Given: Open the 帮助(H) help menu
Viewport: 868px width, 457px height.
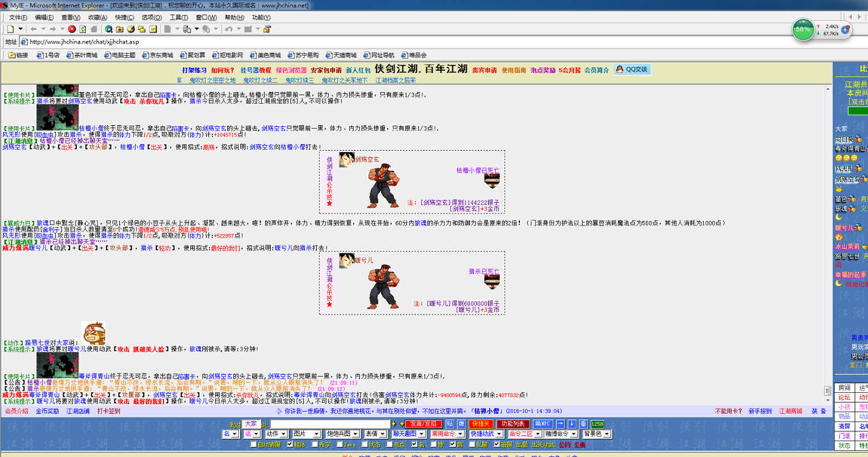Looking at the screenshot, I should click(x=234, y=18).
